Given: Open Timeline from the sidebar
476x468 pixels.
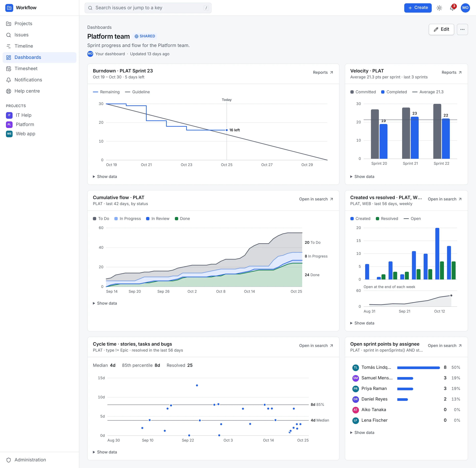Looking at the screenshot, I should (x=40, y=46).
